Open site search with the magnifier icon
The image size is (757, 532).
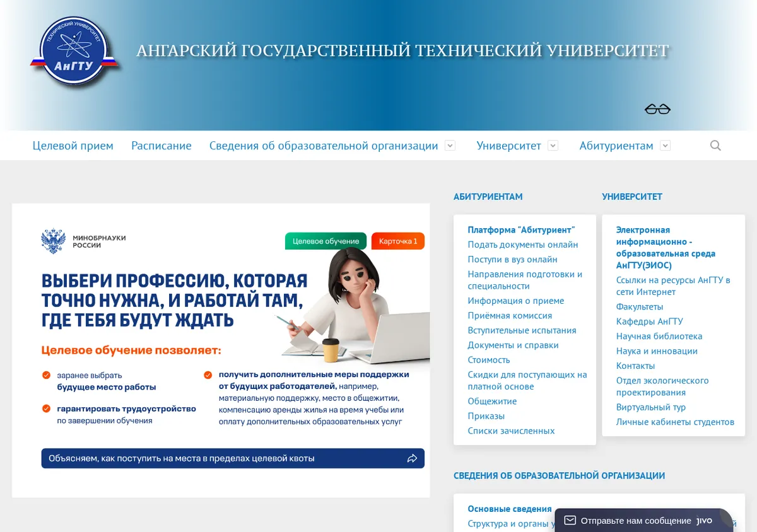[715, 146]
